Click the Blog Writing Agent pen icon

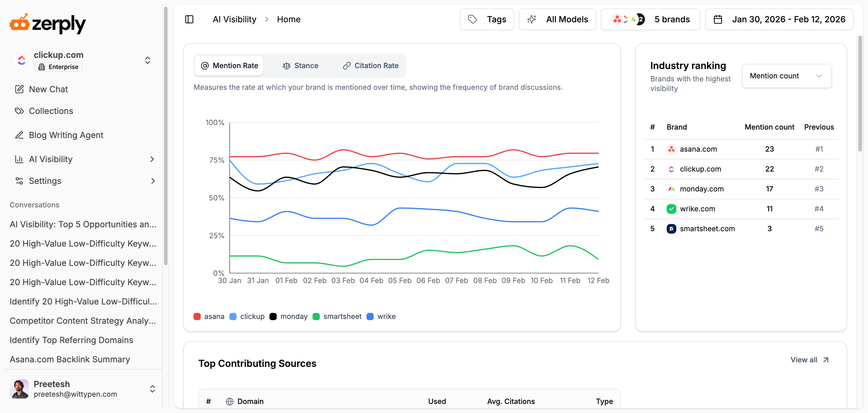click(19, 135)
